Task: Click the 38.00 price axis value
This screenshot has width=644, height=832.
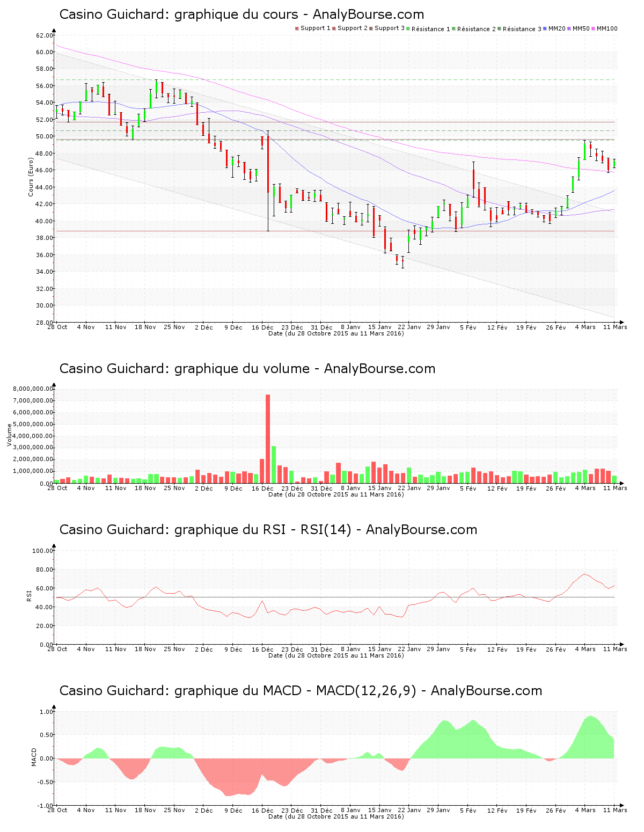Action: click(45, 238)
